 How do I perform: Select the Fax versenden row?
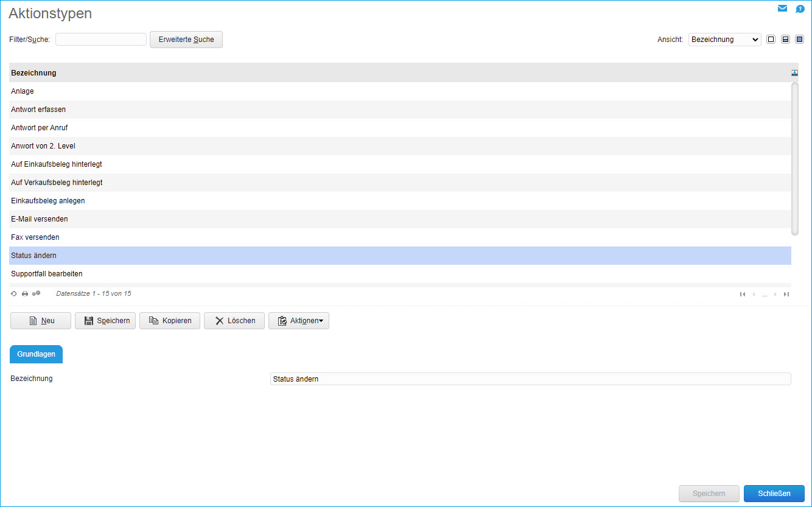click(x=400, y=237)
